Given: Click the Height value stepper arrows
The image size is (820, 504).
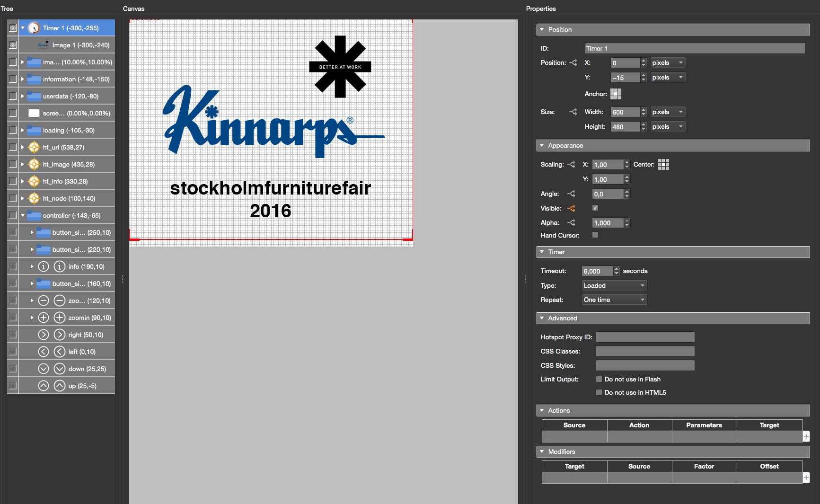Looking at the screenshot, I should pyautogui.click(x=643, y=126).
